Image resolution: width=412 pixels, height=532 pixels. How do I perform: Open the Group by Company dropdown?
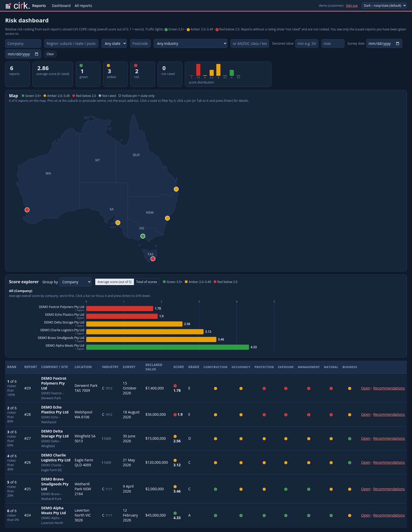pyautogui.click(x=75, y=282)
